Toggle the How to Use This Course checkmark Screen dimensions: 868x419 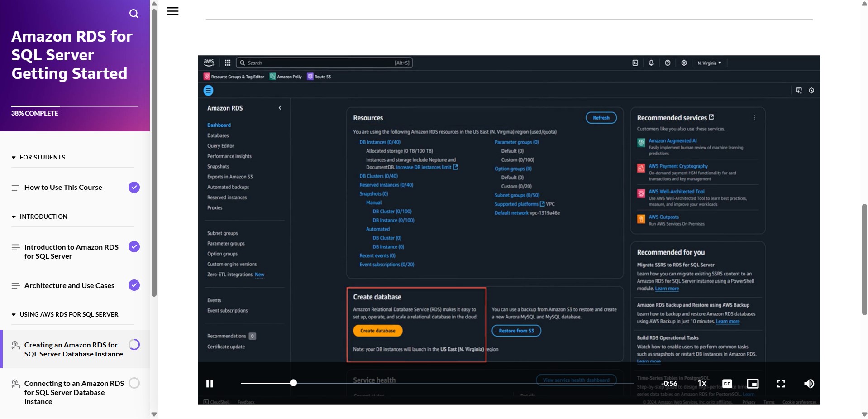134,187
